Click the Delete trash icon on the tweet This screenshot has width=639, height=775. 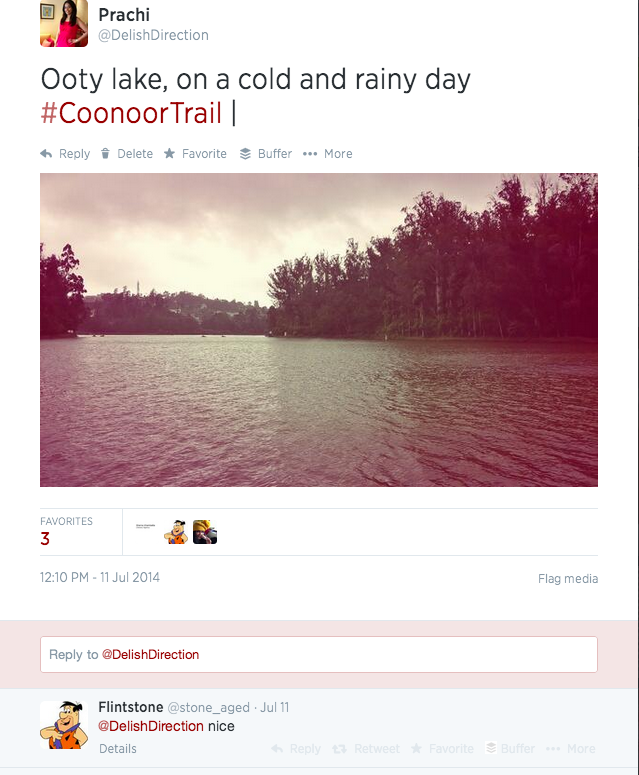click(x=106, y=154)
